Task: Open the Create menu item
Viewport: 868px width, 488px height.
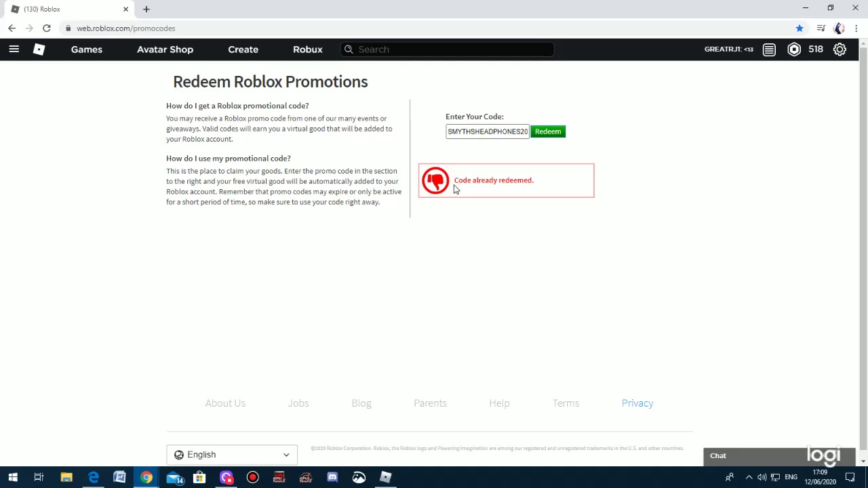Action: coord(243,49)
